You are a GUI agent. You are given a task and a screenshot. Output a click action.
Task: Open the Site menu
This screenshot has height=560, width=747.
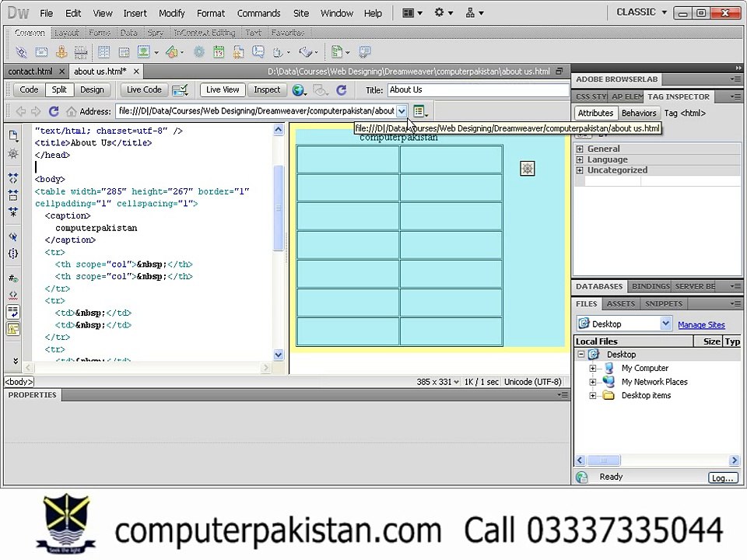click(300, 13)
